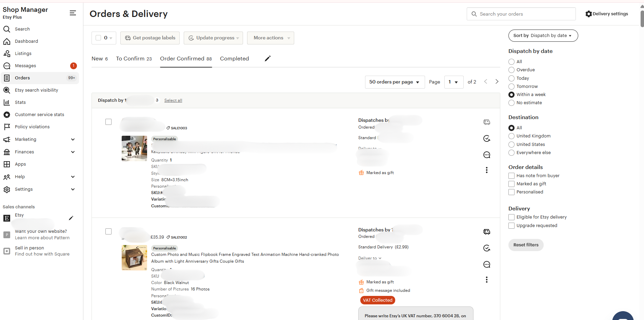Update progress icon for SALE1003 order
This screenshot has width=644, height=320.
tap(487, 138)
